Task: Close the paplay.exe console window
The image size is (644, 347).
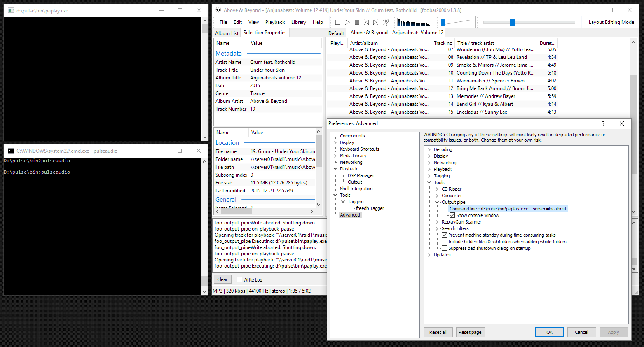Action: tap(199, 10)
